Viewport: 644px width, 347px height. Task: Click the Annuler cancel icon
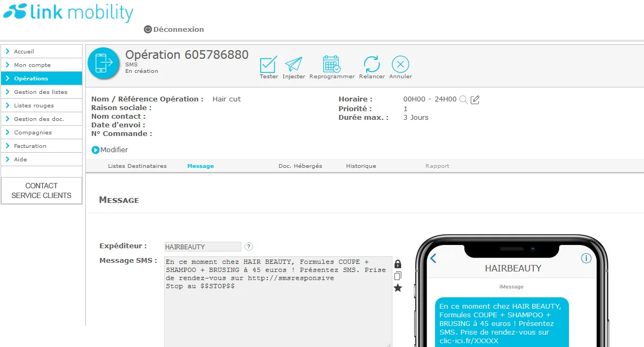click(401, 64)
